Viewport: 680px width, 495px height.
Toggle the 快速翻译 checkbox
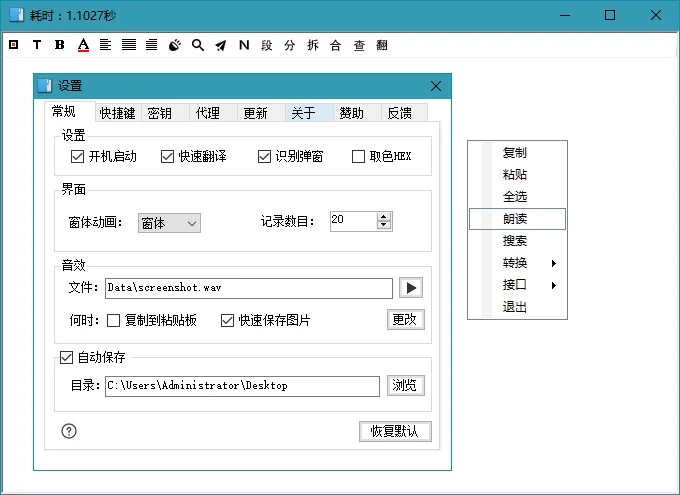pyautogui.click(x=167, y=156)
